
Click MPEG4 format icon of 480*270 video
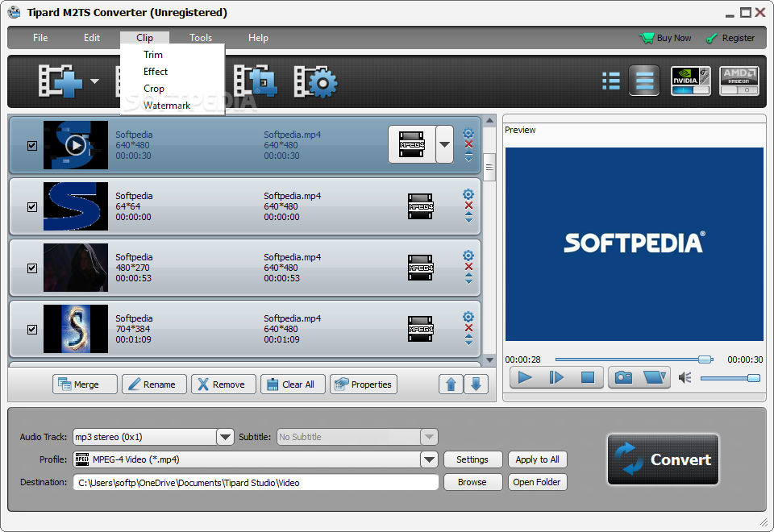pos(421,268)
